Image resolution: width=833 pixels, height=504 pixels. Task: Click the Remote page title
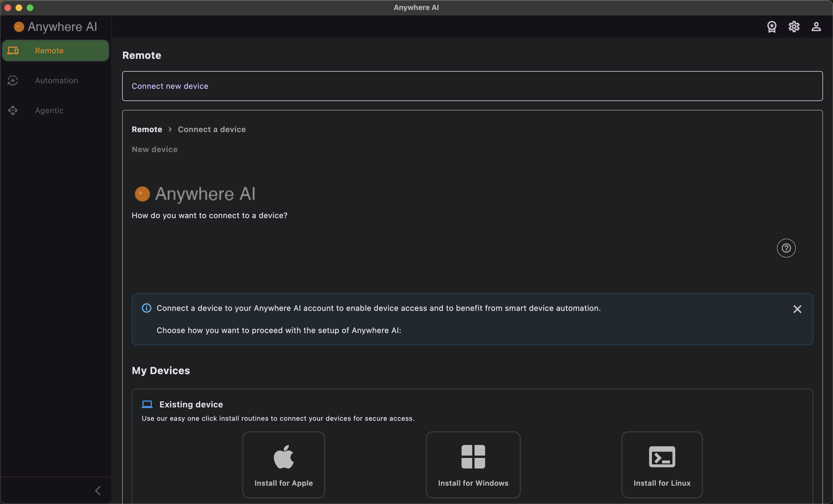tap(142, 56)
